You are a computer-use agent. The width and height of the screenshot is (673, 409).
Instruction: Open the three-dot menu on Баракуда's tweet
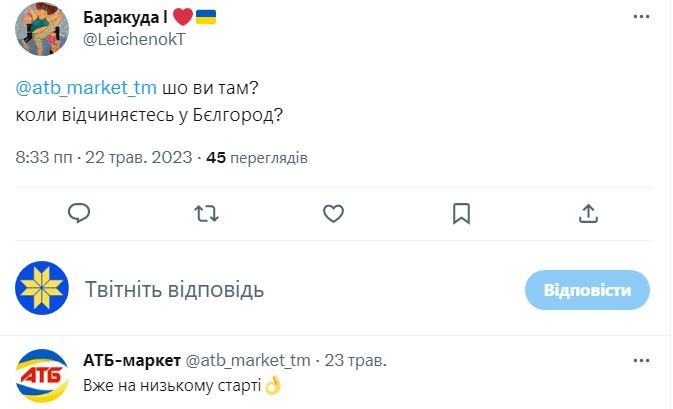641,19
